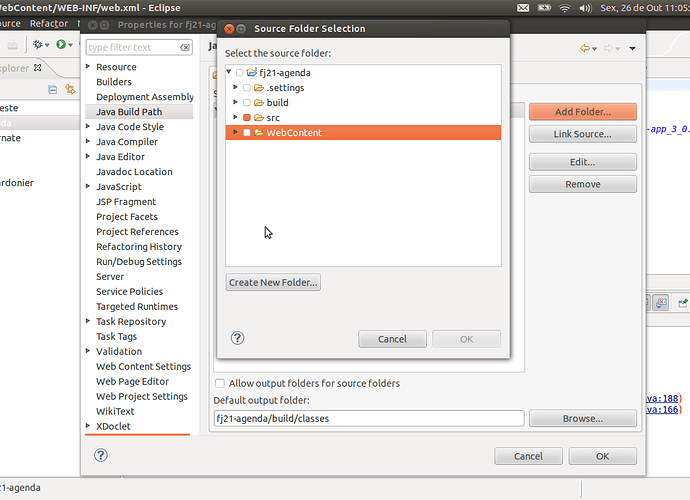Cancel the Source Folder Selection dialog
This screenshot has width=690, height=500.
coord(392,339)
